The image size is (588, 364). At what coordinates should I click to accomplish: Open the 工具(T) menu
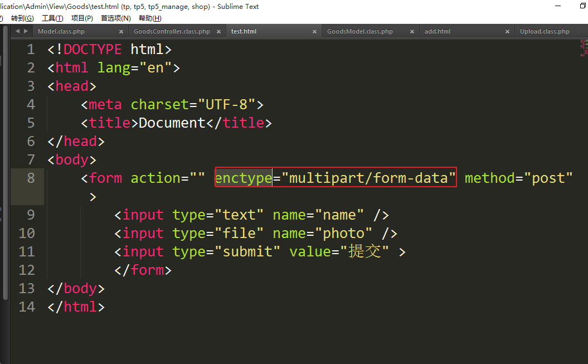click(x=52, y=18)
